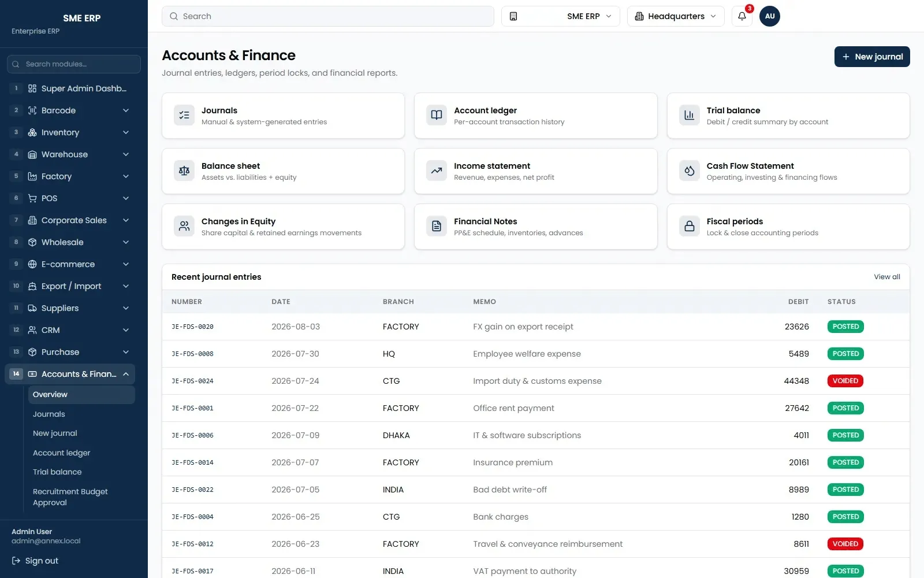
Task: Expand the CRM module chevron
Action: click(x=126, y=330)
